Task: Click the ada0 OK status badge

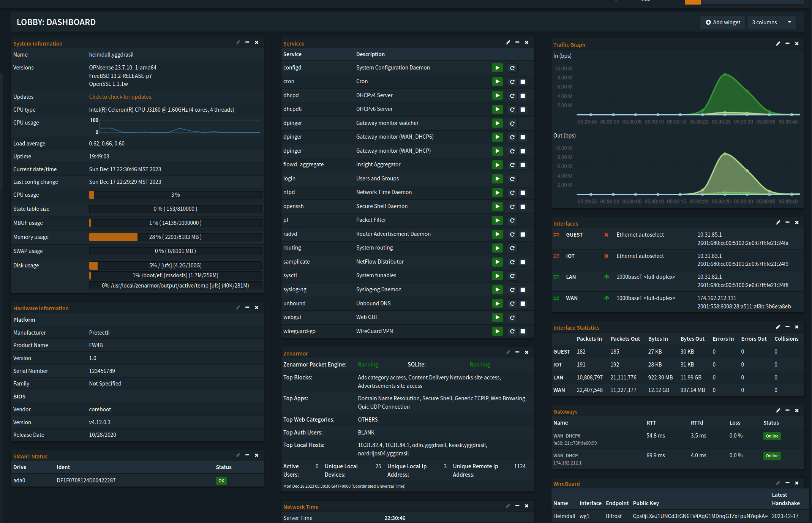Action: 221,481
